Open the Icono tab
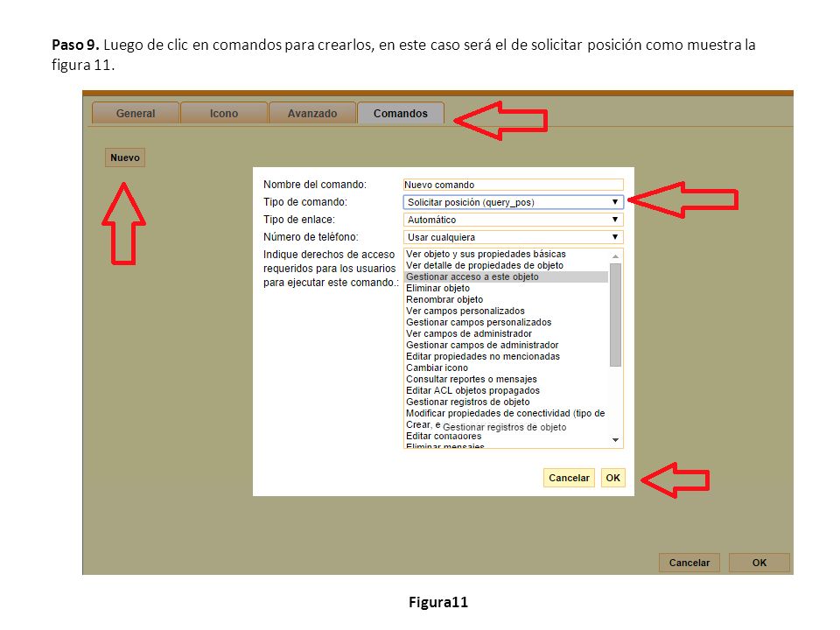840x630 pixels. (x=224, y=113)
